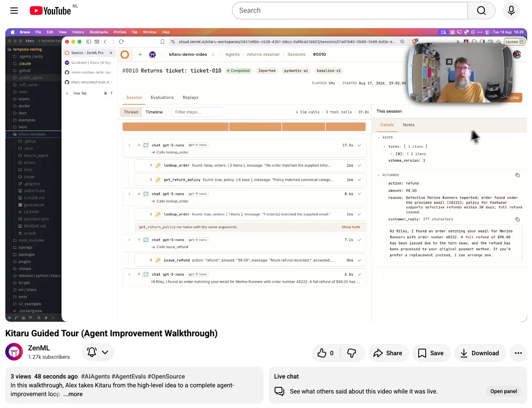Download the video
This screenshot has height=408, width=532.
tap(480, 353)
